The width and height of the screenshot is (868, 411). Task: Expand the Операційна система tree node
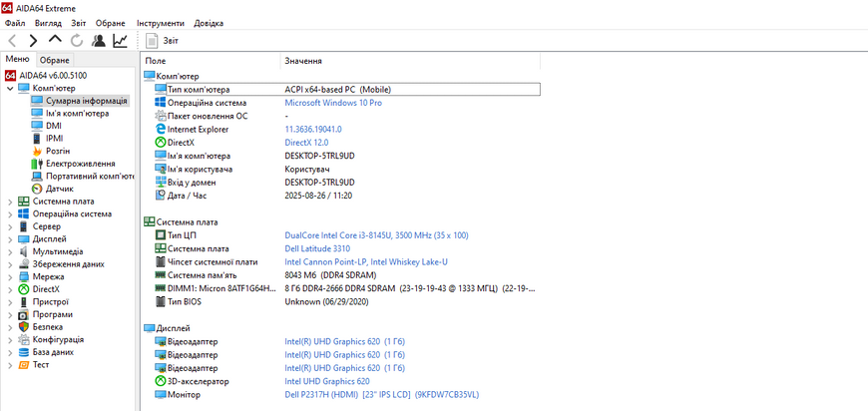(x=10, y=214)
